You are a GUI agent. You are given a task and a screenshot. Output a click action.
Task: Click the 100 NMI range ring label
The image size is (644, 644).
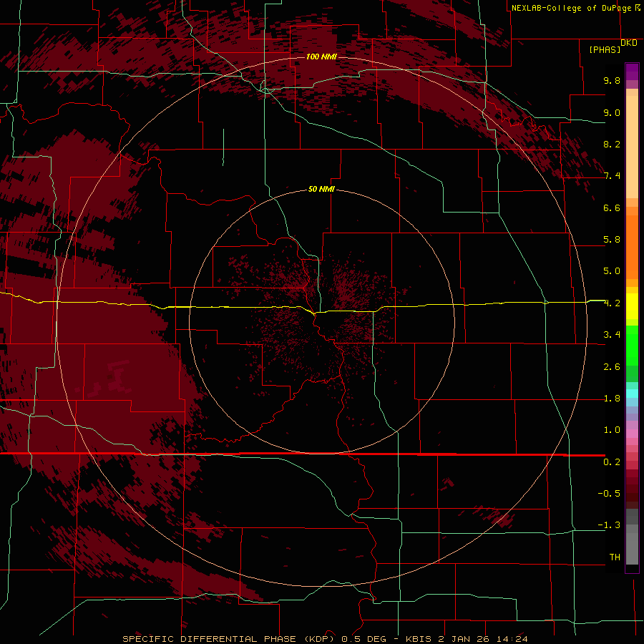[321, 57]
